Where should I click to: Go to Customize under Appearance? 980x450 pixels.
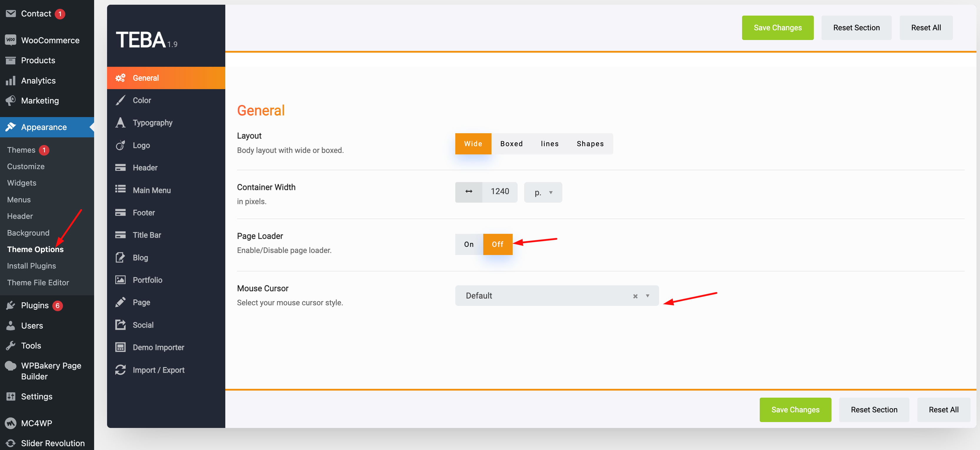point(26,166)
